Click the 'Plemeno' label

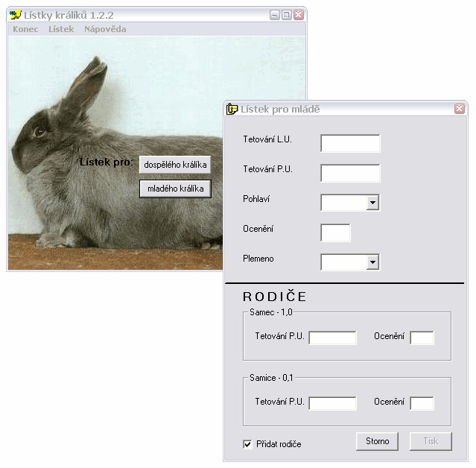(258, 259)
